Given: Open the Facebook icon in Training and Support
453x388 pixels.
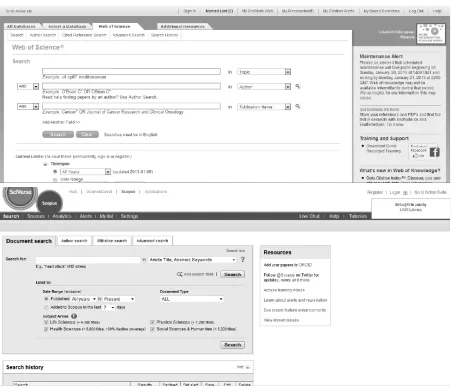Looking at the screenshot, I should 434,152.
